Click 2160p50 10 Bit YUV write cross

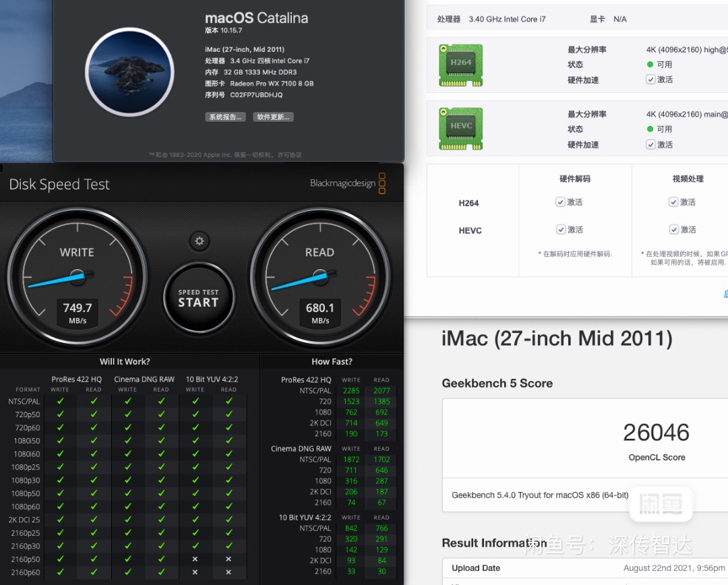click(x=195, y=559)
